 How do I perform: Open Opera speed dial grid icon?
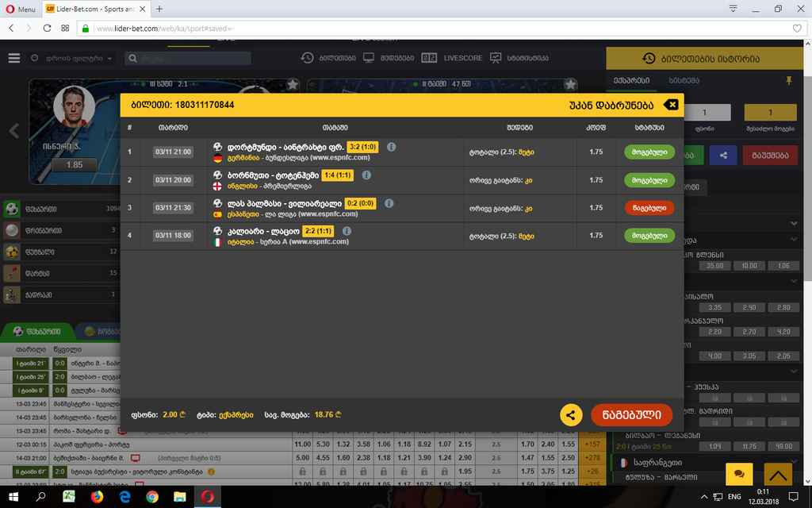(65, 28)
